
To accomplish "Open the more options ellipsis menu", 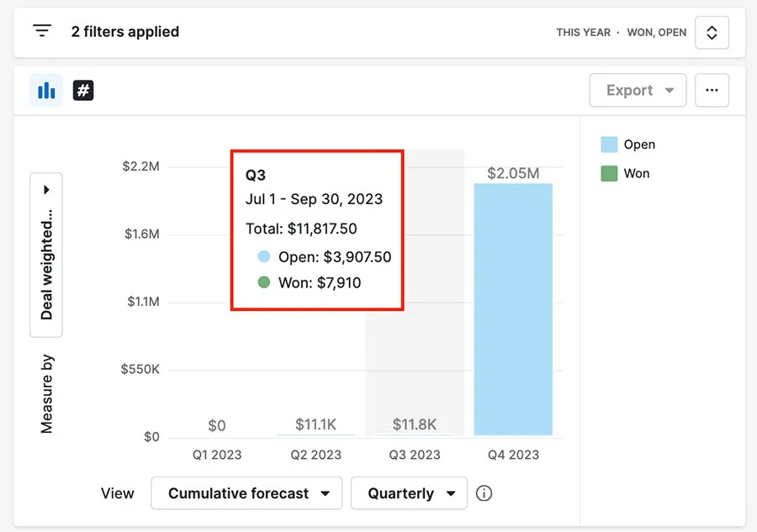I will [712, 91].
